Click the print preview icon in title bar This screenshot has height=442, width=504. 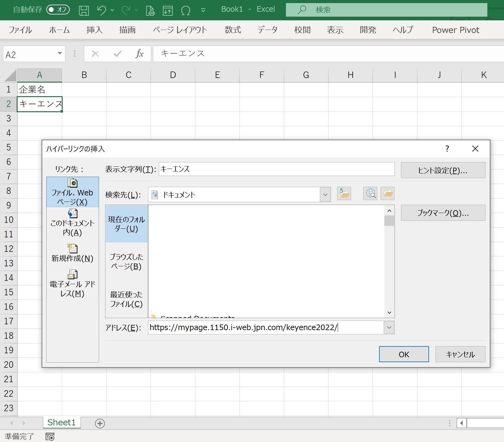(151, 10)
